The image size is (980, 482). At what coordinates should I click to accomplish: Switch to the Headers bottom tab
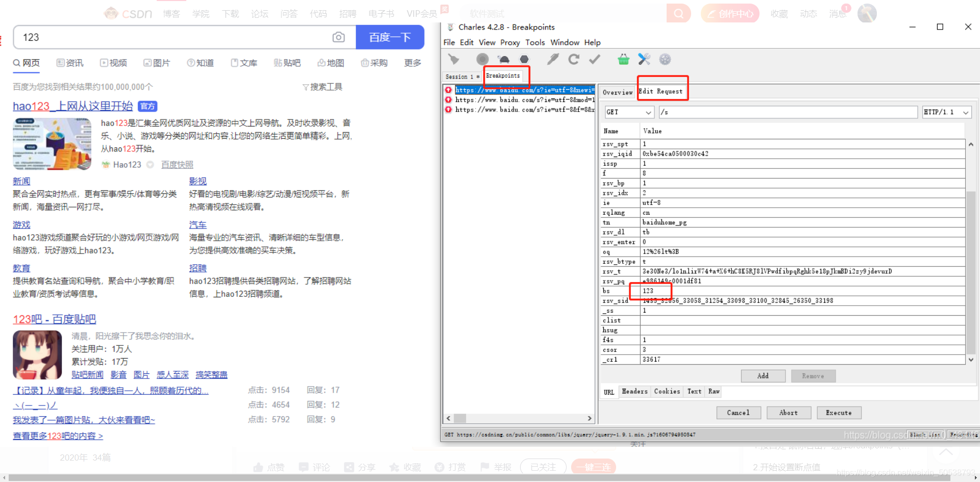634,392
